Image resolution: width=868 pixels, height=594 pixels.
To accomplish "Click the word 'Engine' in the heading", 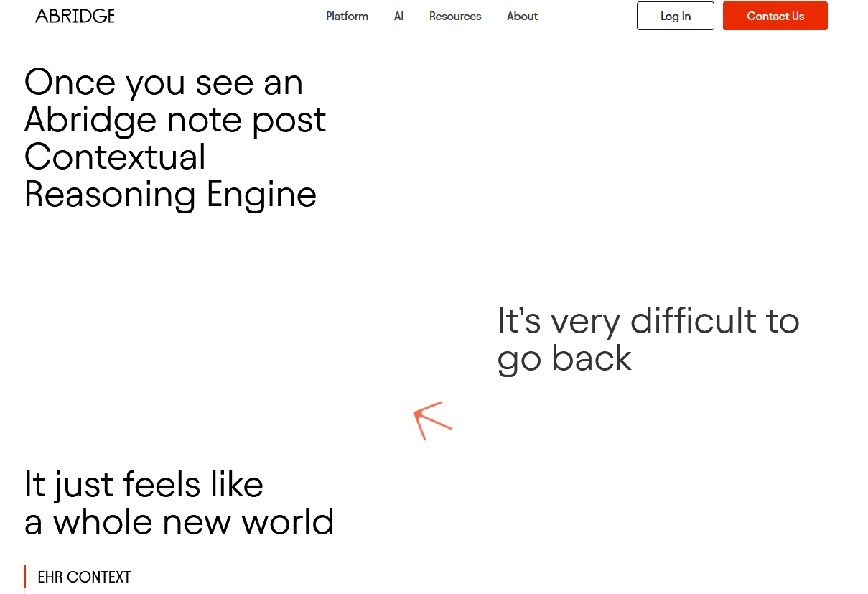I will 261,195.
